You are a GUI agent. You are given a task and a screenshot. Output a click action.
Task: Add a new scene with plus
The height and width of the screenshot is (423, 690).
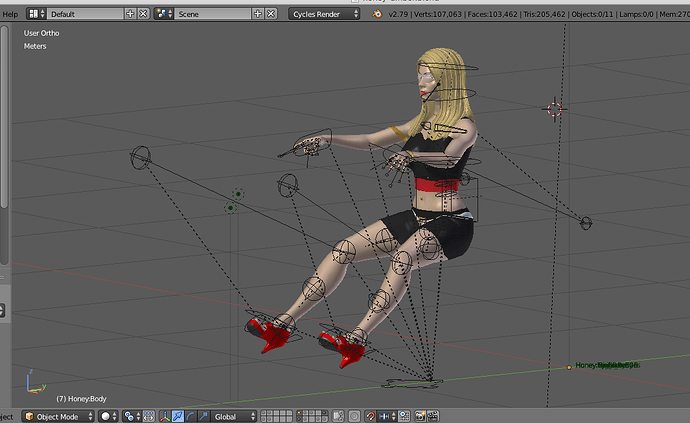pos(258,14)
